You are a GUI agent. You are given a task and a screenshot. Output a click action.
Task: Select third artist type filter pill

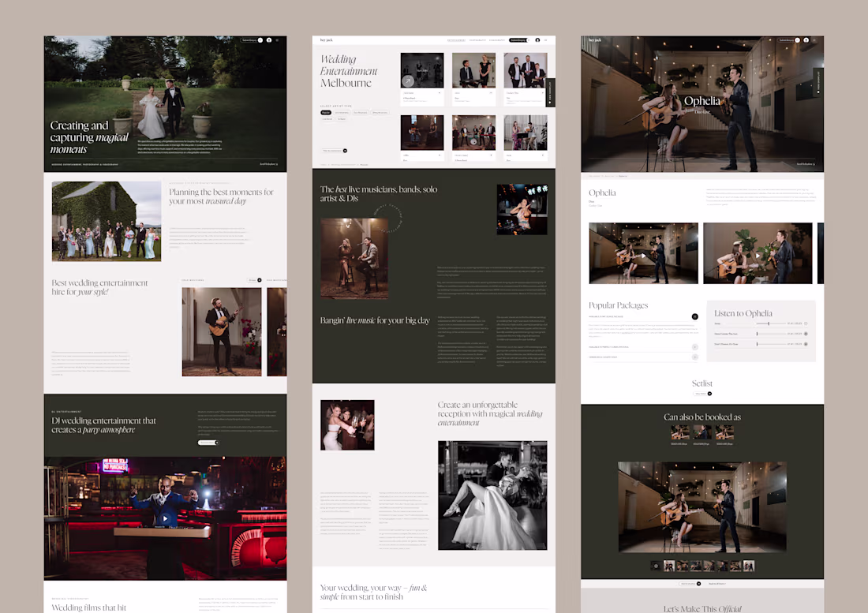(x=361, y=112)
